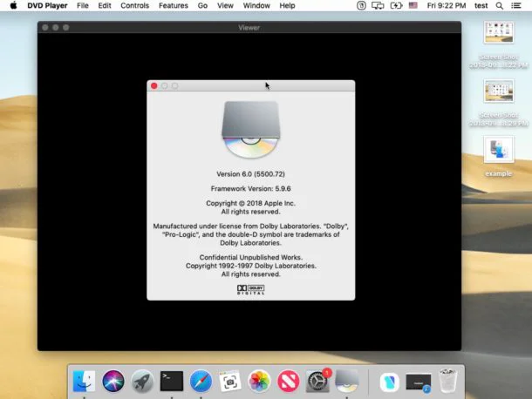Image resolution: width=532 pixels, height=399 pixels.
Task: Open Notification Center list icon
Action: click(518, 5)
